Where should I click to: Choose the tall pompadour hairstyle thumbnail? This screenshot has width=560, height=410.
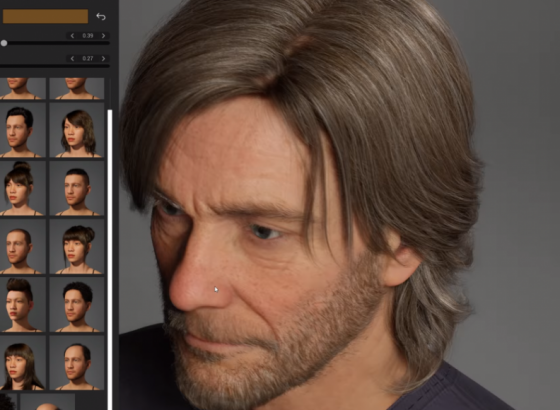pos(22,305)
